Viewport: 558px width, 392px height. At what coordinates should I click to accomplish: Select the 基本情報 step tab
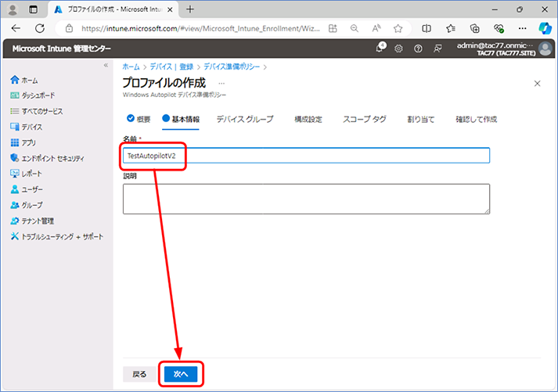click(x=181, y=119)
